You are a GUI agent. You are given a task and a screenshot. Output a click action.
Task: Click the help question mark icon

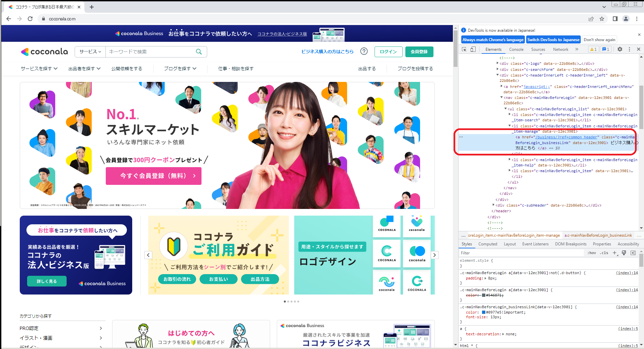pyautogui.click(x=364, y=51)
